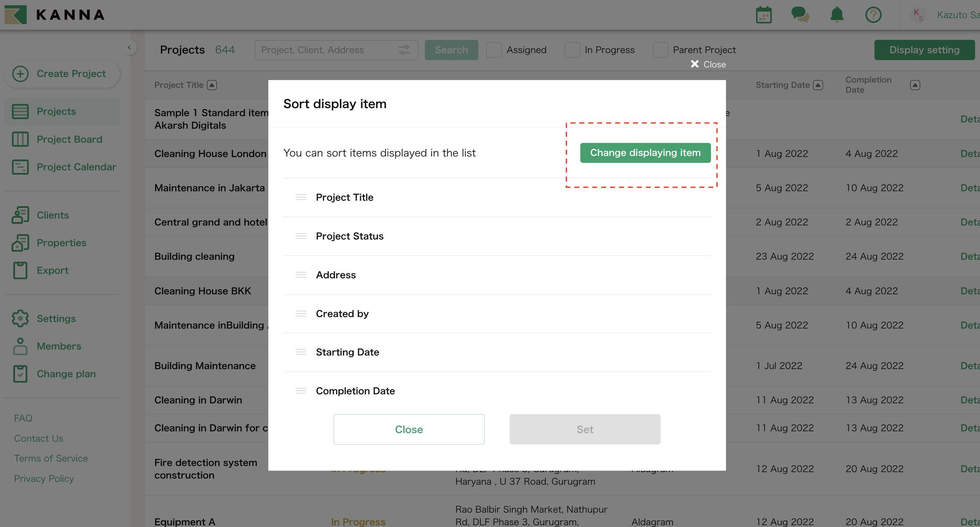Enable the Parent Project checkbox
Image resolution: width=980 pixels, height=527 pixels.
click(x=660, y=50)
